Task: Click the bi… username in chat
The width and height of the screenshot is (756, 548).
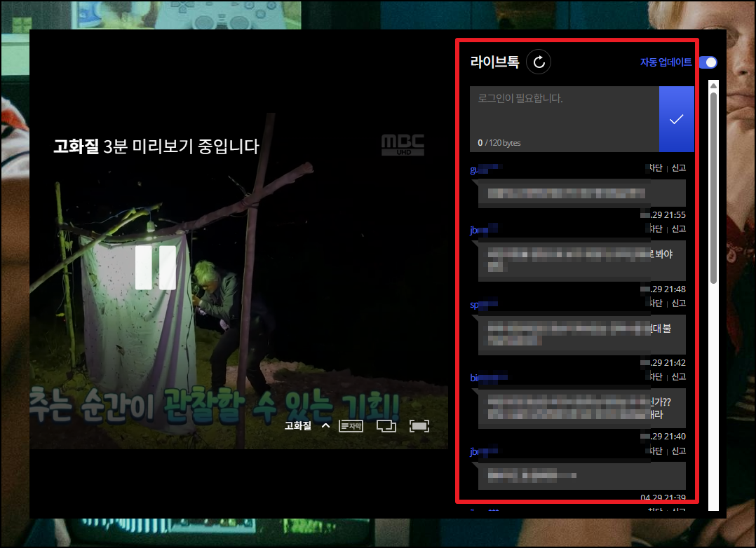Action: click(488, 378)
